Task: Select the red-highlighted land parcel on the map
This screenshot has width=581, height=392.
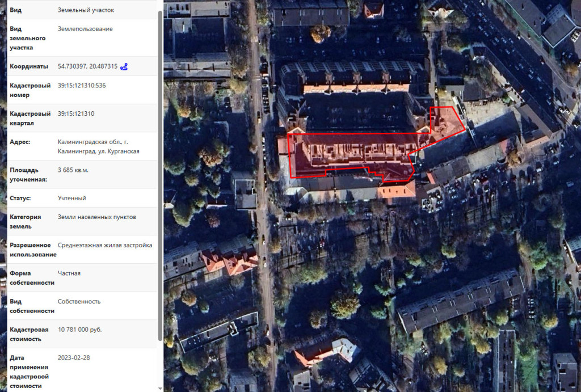Action: point(352,153)
